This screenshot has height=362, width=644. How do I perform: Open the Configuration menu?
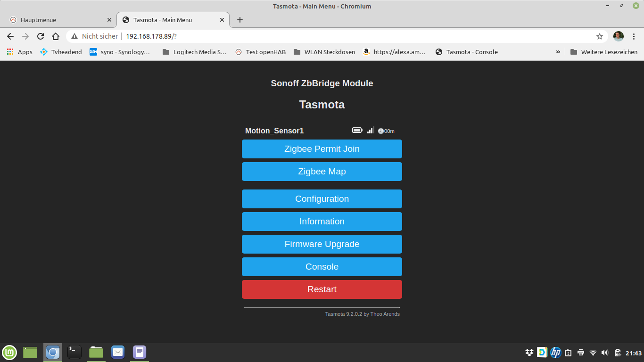(x=322, y=199)
